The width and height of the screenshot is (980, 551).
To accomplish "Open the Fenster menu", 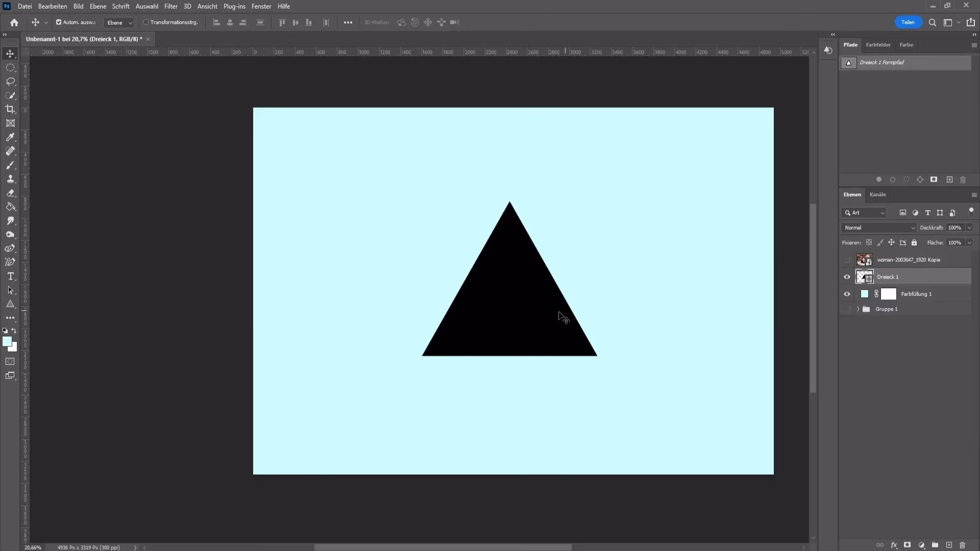I will tap(262, 7).
